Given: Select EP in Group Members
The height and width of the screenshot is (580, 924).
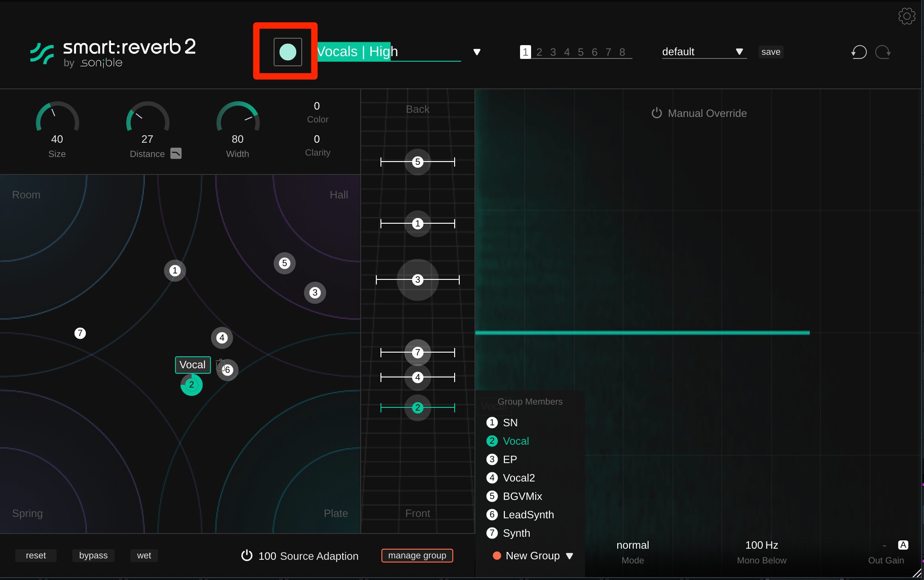Looking at the screenshot, I should tap(502, 459).
